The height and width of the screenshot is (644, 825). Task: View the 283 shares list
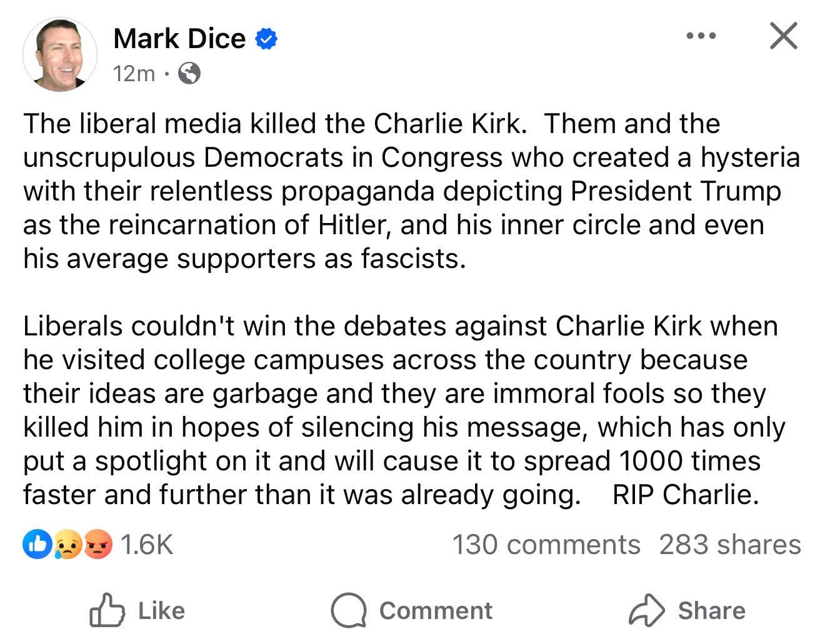click(x=729, y=544)
